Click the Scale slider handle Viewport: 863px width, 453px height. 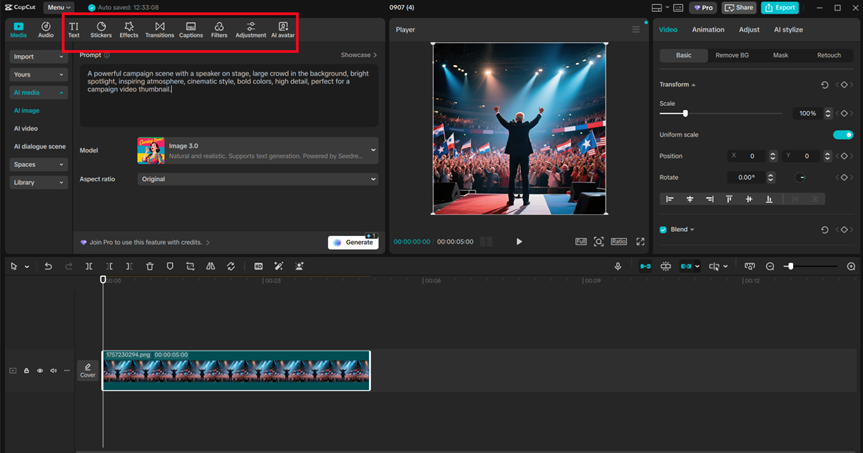pos(685,113)
